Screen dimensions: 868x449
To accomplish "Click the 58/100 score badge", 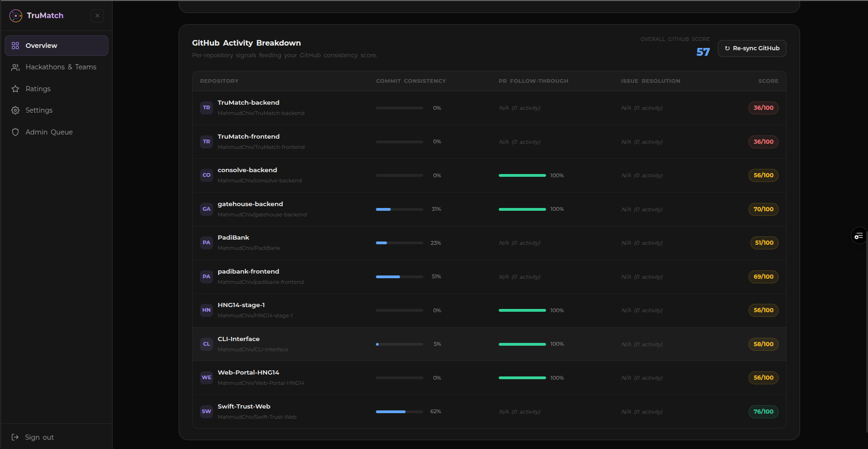I will (x=763, y=344).
